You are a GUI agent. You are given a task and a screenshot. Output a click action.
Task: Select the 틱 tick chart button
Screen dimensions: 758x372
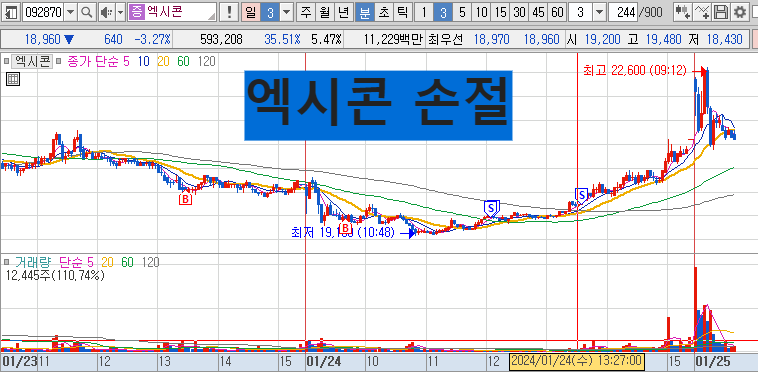(402, 12)
